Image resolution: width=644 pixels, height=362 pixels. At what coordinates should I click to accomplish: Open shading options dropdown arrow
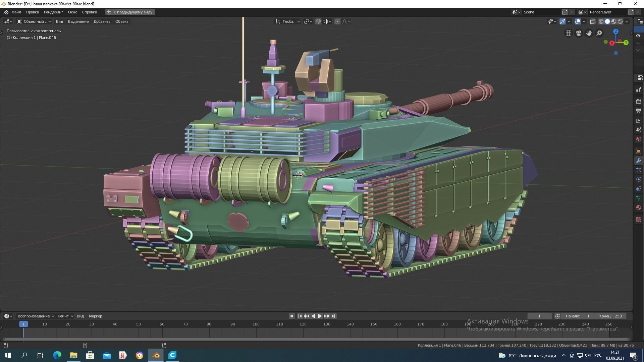point(627,21)
